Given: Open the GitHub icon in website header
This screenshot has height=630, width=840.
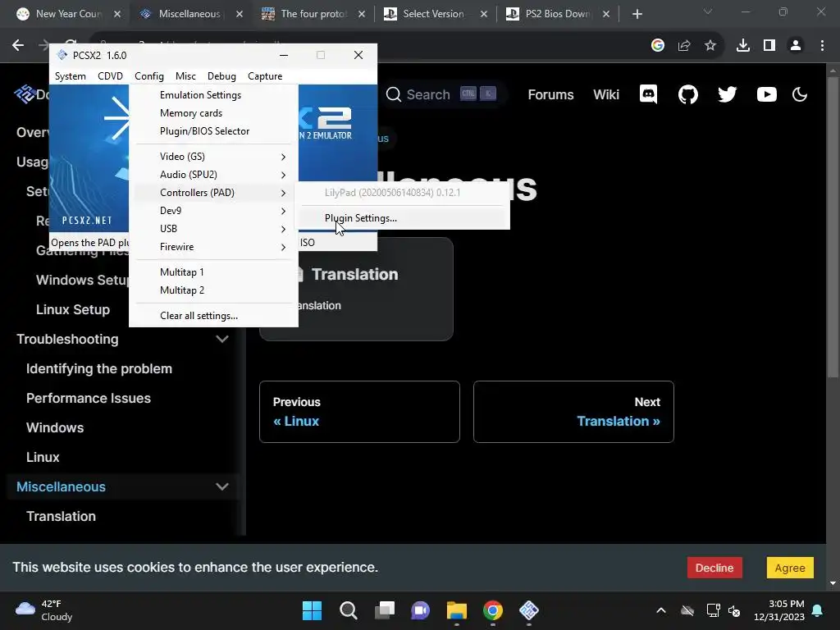Looking at the screenshot, I should click(688, 94).
